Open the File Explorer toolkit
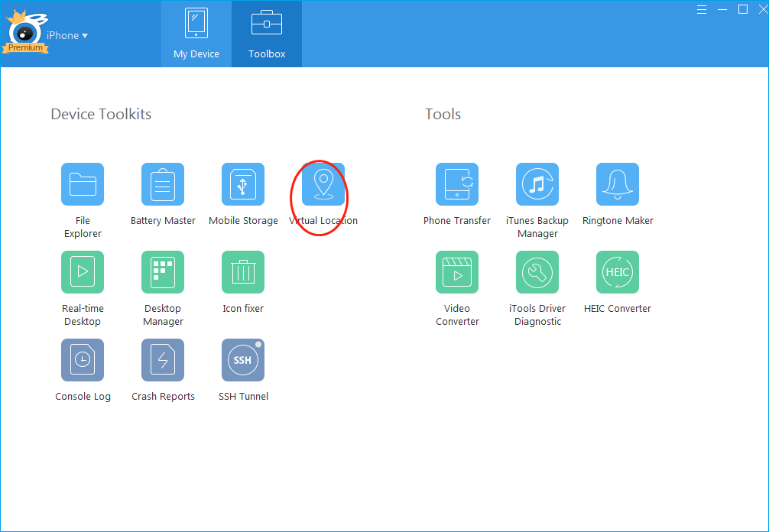The height and width of the screenshot is (532, 769). [x=83, y=184]
